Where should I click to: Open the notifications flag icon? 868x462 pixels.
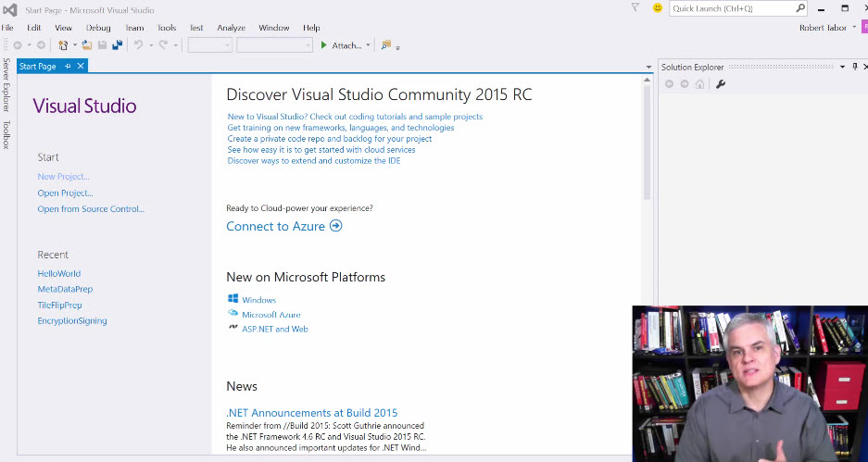(x=635, y=7)
